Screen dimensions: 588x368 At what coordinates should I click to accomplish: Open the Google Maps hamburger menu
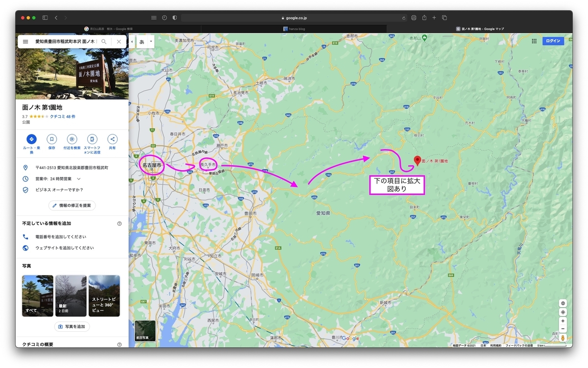point(25,42)
